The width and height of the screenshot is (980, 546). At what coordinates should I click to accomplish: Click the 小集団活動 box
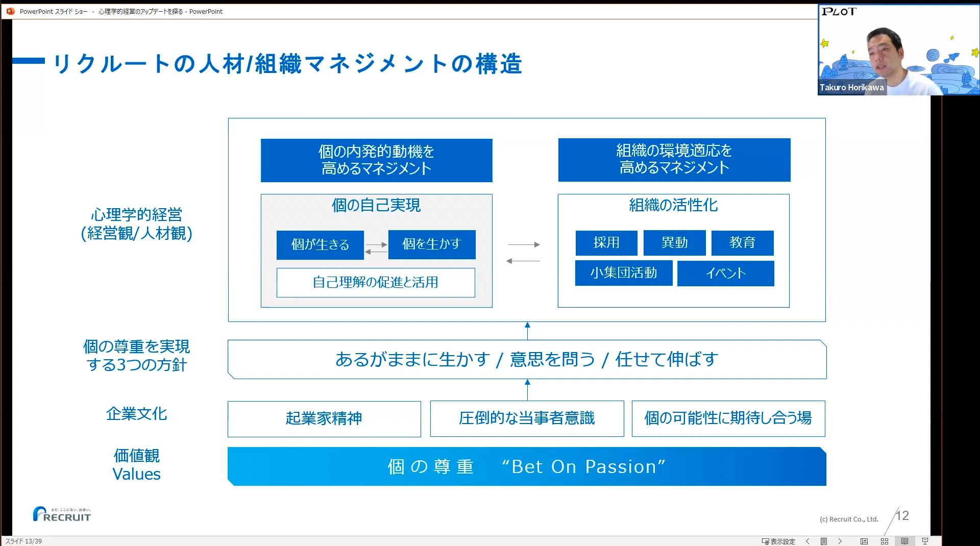624,273
